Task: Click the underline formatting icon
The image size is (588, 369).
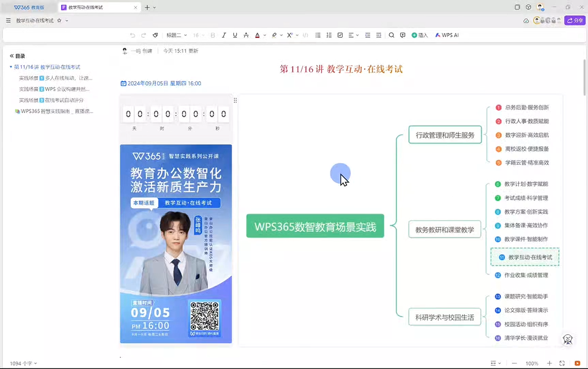Action: 235,35
